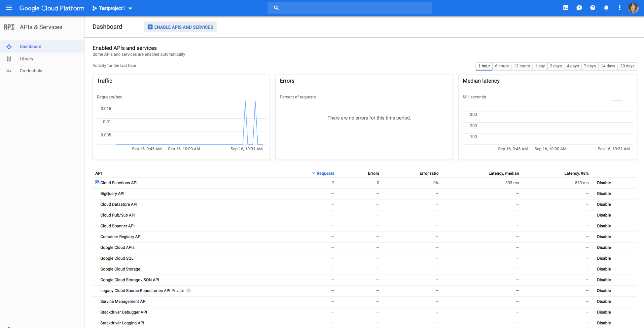Click help icon next to Private label
This screenshot has width=644, height=328.
click(189, 291)
